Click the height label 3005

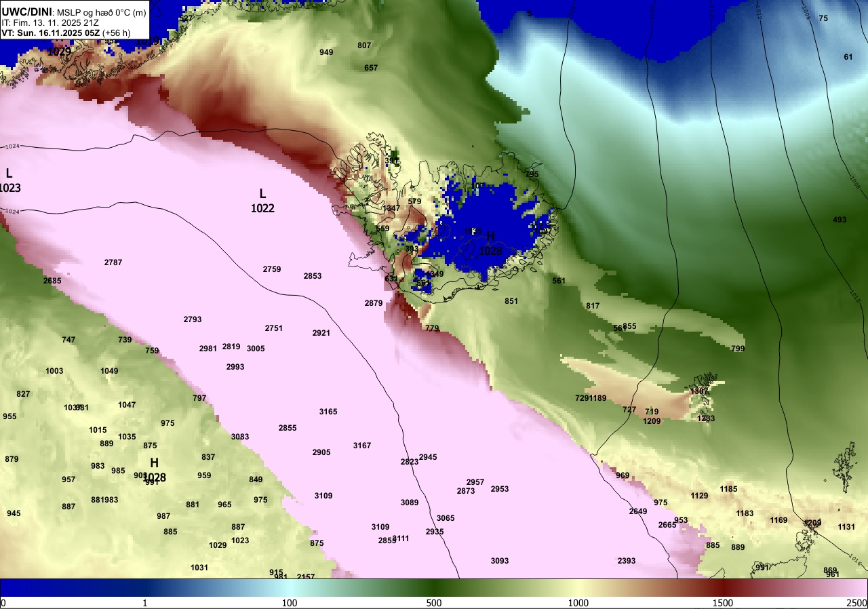[256, 349]
